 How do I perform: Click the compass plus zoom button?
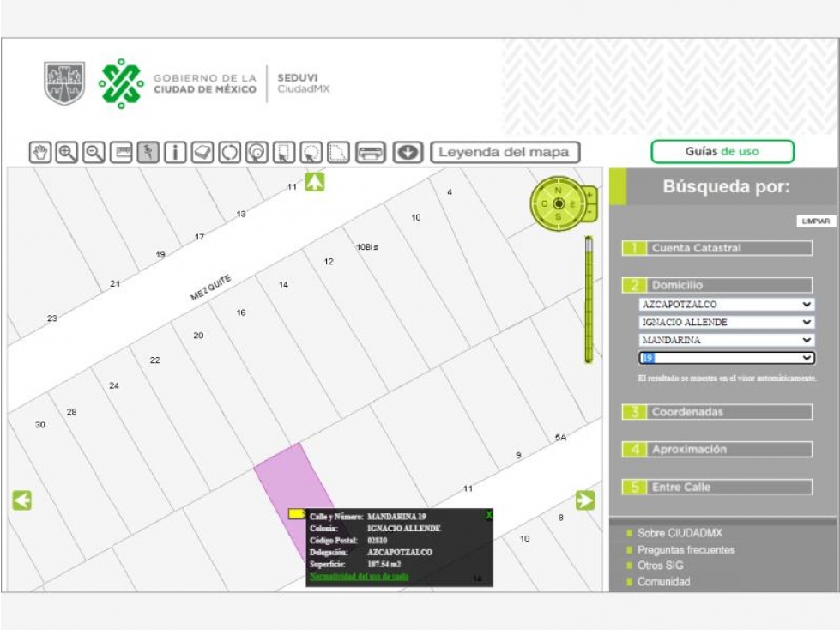pos(589,196)
